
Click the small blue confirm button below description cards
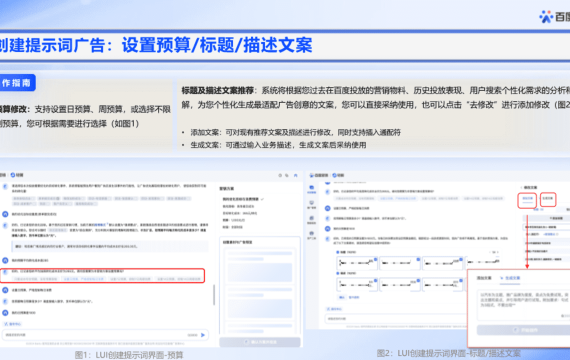pos(342,297)
